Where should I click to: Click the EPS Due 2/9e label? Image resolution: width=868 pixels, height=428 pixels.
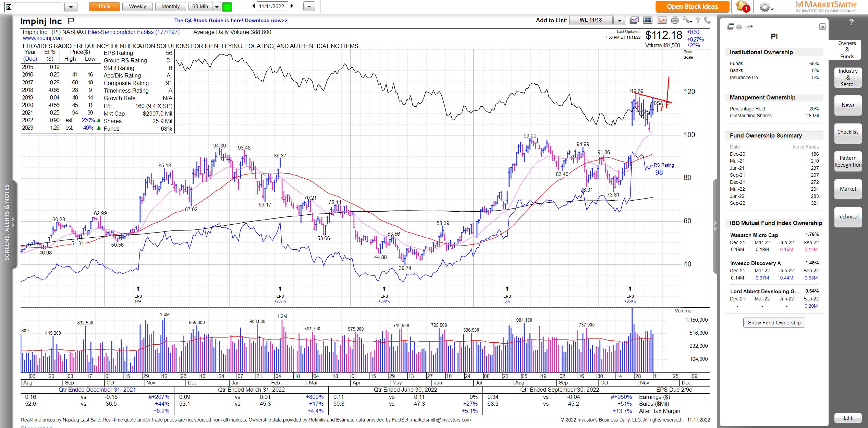click(674, 390)
